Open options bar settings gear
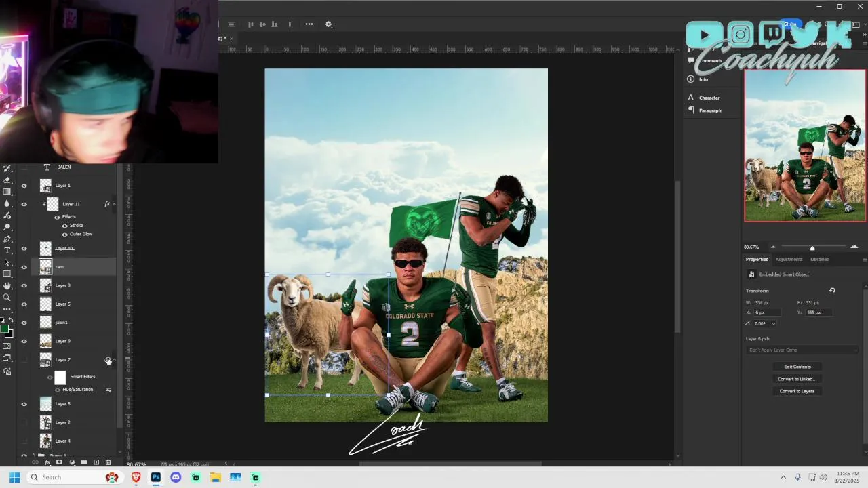Image resolution: width=868 pixels, height=488 pixels. 329,24
